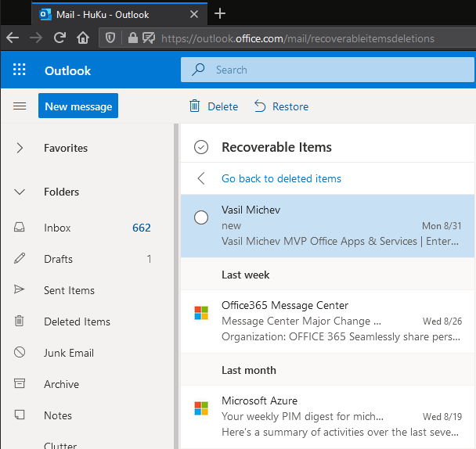
Task: Click the browser Forward arrow
Action: [x=36, y=38]
